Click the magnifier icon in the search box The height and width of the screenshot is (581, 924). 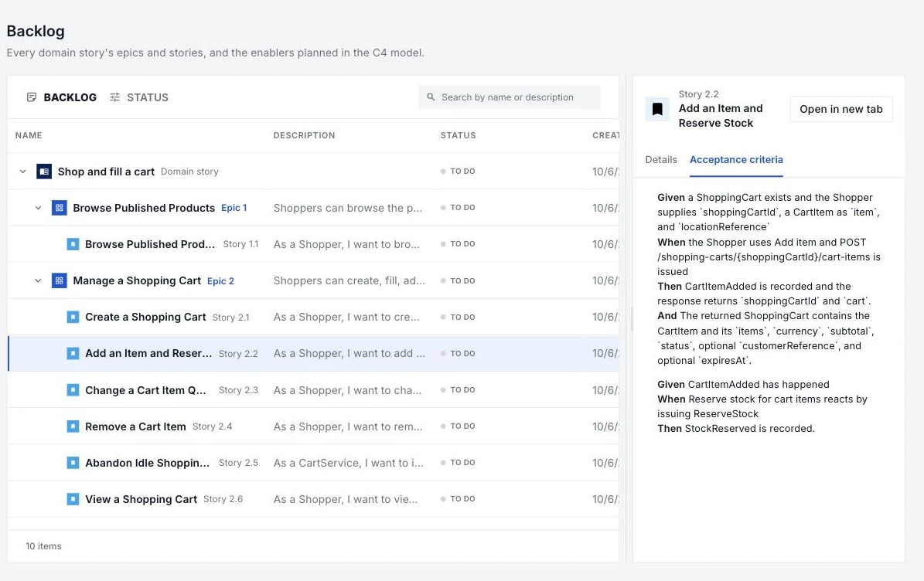tap(431, 97)
